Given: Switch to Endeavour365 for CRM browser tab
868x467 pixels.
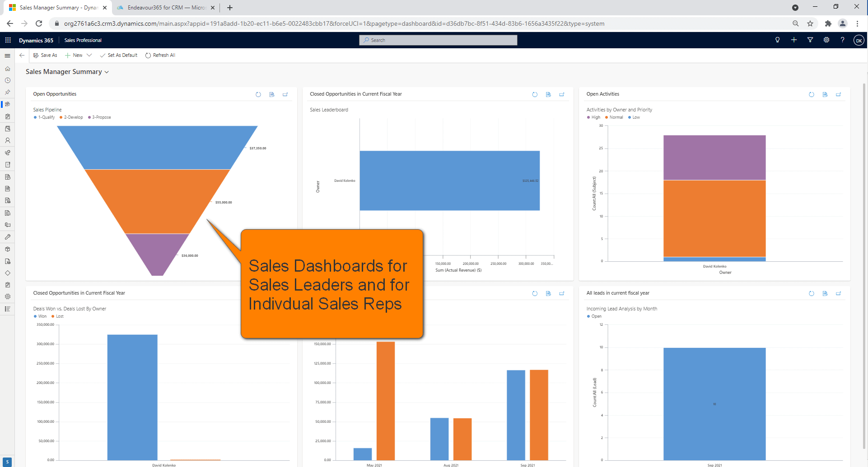Looking at the screenshot, I should coord(165,8).
